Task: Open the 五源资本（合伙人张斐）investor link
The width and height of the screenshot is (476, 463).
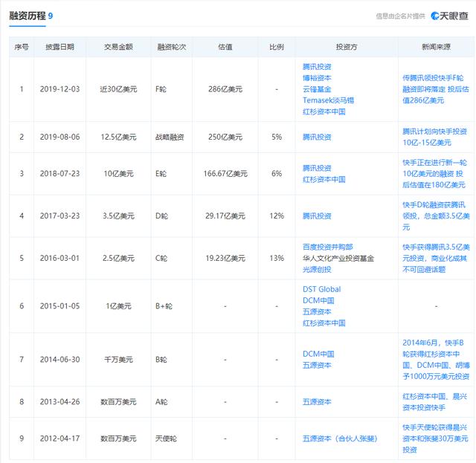Action: pyautogui.click(x=340, y=438)
